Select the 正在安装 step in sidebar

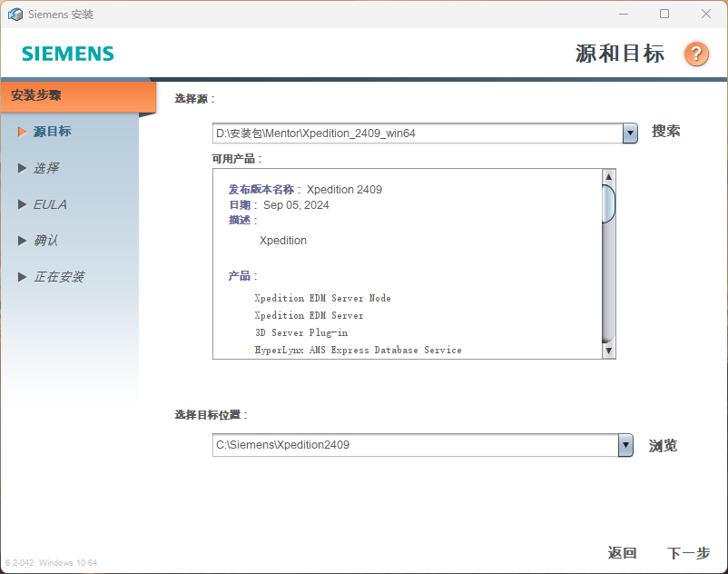click(x=59, y=277)
